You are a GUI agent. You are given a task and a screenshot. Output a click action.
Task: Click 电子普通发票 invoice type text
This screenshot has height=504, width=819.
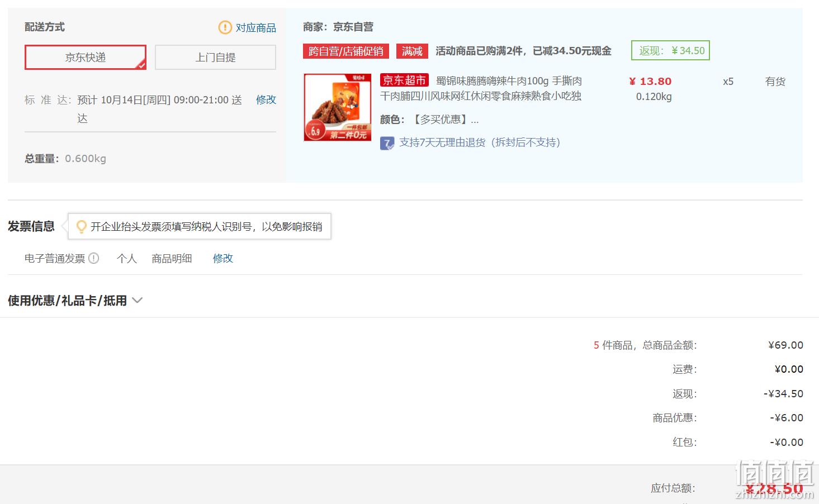tap(55, 258)
